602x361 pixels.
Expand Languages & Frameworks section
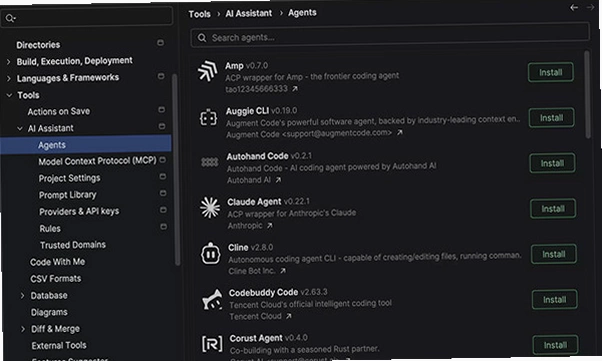[9, 78]
